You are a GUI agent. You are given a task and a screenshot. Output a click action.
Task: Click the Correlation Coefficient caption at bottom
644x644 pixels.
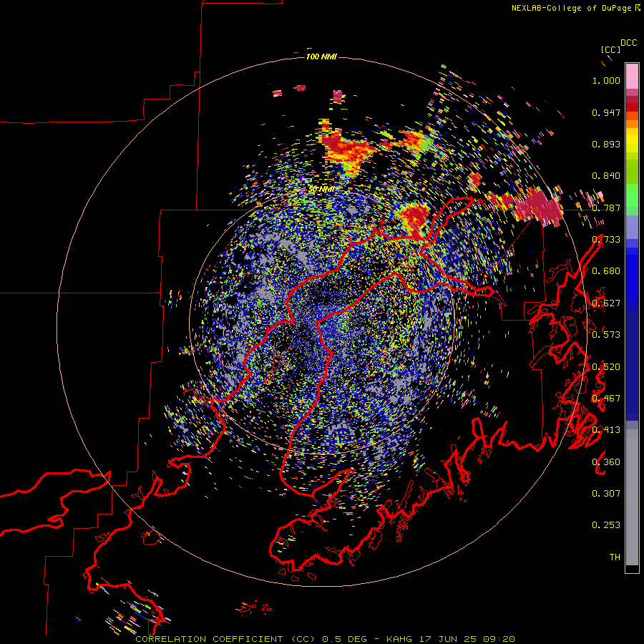tap(325, 639)
